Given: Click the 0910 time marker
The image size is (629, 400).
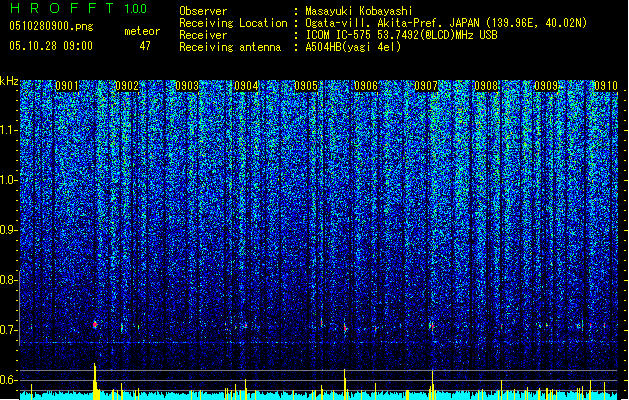Looking at the screenshot, I should (606, 86).
